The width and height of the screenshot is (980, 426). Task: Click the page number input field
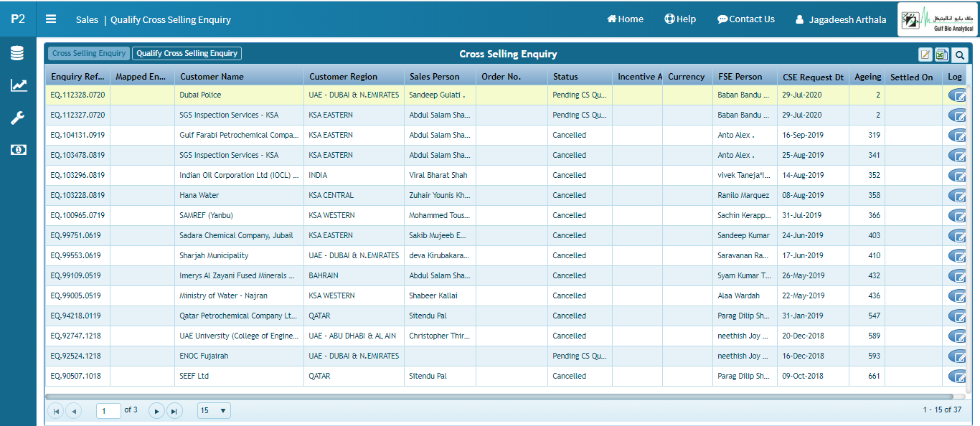108,411
